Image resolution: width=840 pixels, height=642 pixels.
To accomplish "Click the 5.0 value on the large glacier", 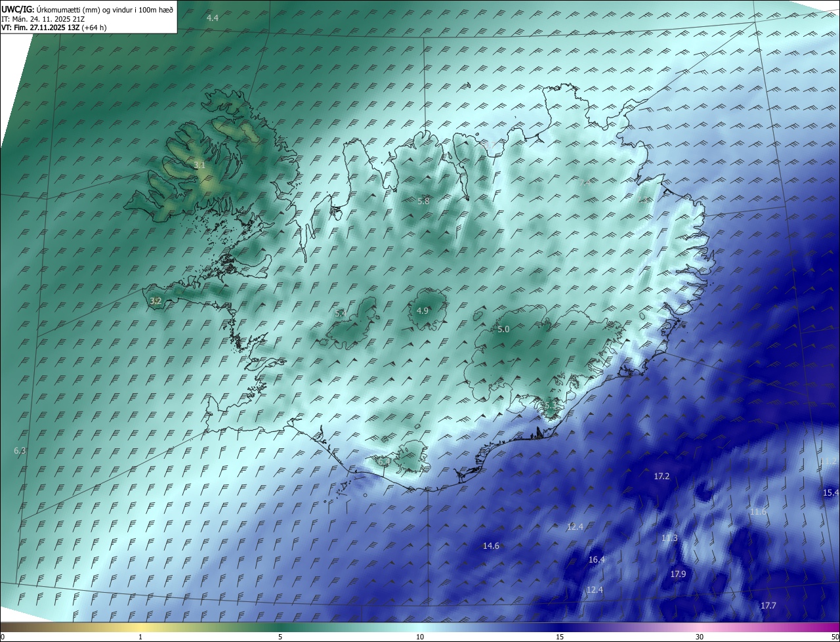I will tap(503, 330).
